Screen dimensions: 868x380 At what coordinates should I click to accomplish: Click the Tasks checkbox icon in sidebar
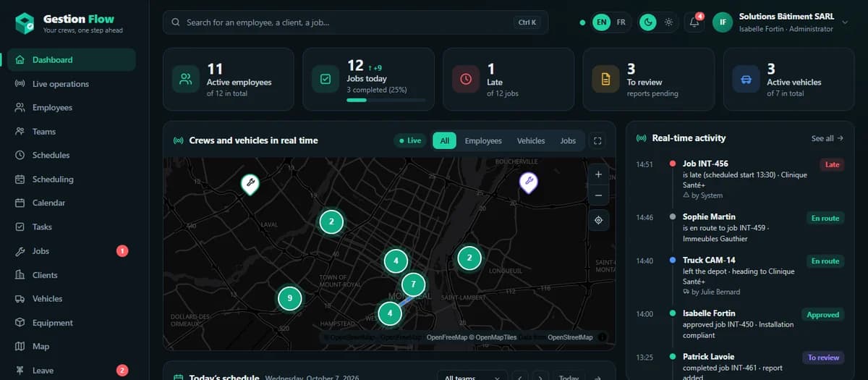click(20, 227)
